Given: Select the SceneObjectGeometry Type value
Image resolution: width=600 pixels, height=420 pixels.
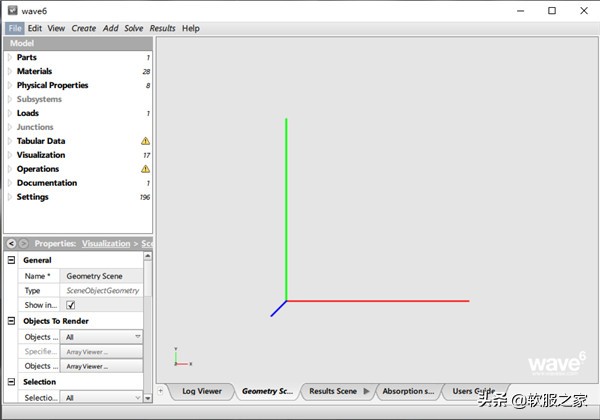Looking at the screenshot, I should click(x=103, y=291).
